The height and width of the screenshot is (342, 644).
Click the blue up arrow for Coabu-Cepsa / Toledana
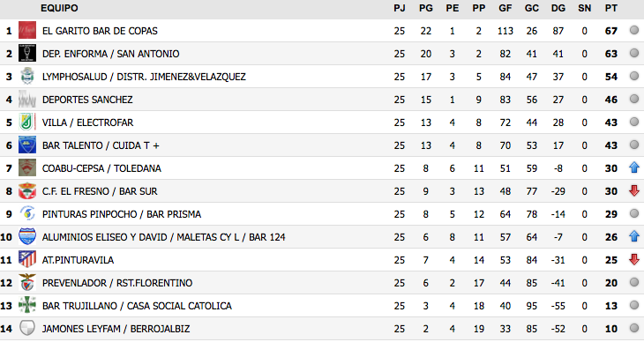pyautogui.click(x=634, y=167)
